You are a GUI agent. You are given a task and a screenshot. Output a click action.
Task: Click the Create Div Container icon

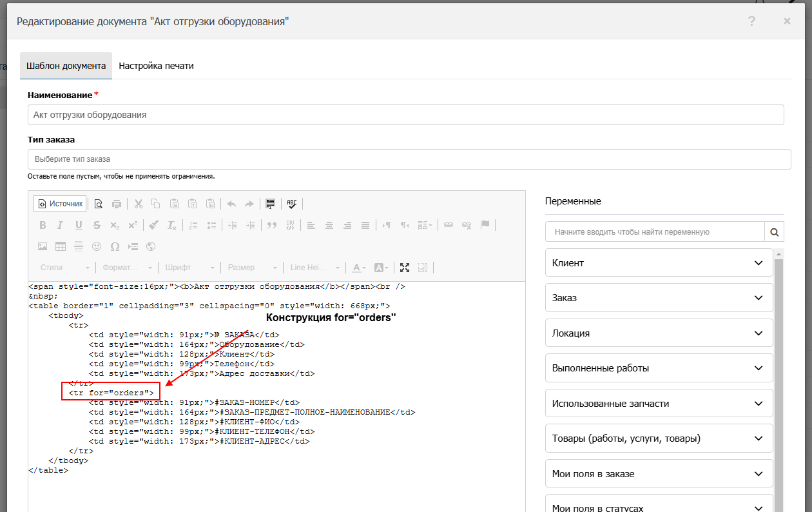pyautogui.click(x=290, y=225)
